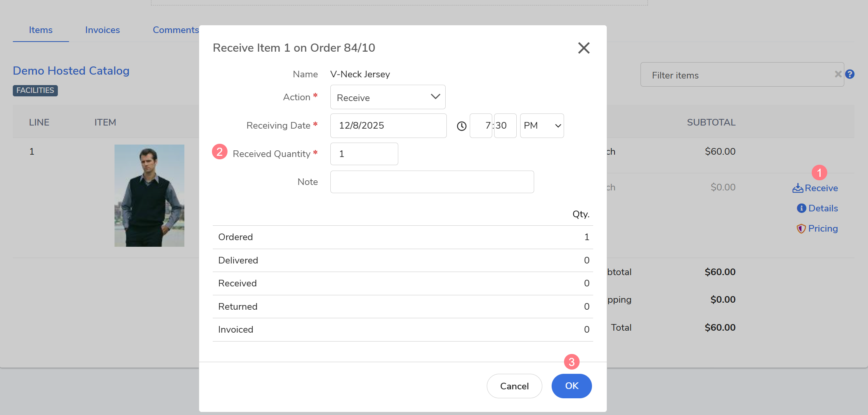The width and height of the screenshot is (868, 415).
Task: Open the Demo Hosted Catalog link
Action: click(71, 71)
